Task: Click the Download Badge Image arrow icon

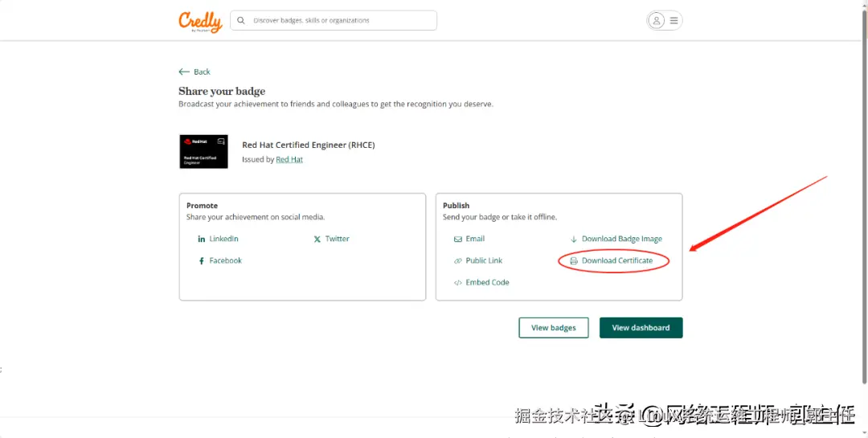Action: pyautogui.click(x=574, y=239)
